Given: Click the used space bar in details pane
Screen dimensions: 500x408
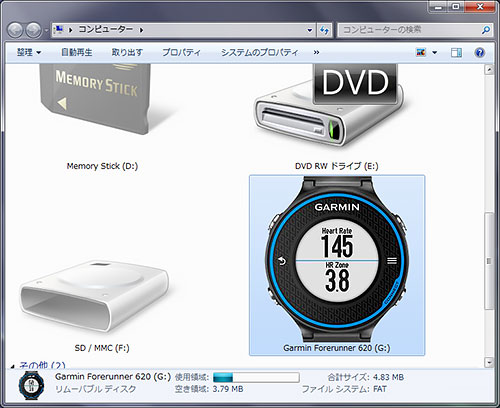Looking at the screenshot, I should coord(256,377).
